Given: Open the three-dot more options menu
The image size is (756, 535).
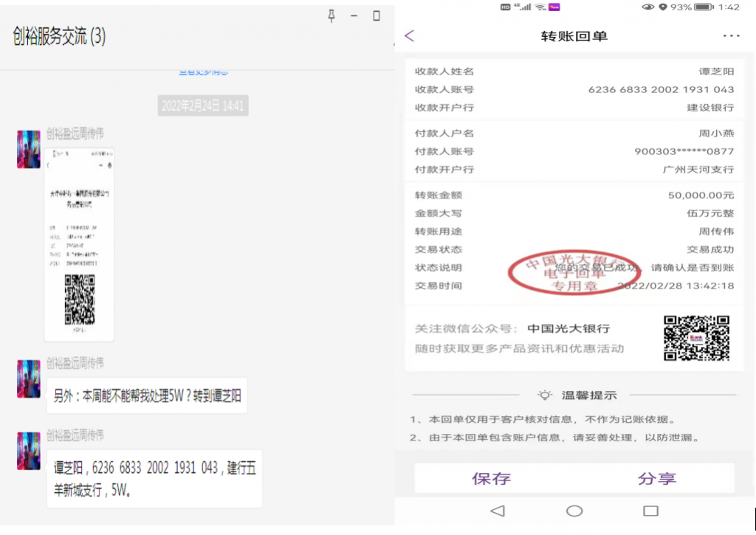Looking at the screenshot, I should [731, 35].
